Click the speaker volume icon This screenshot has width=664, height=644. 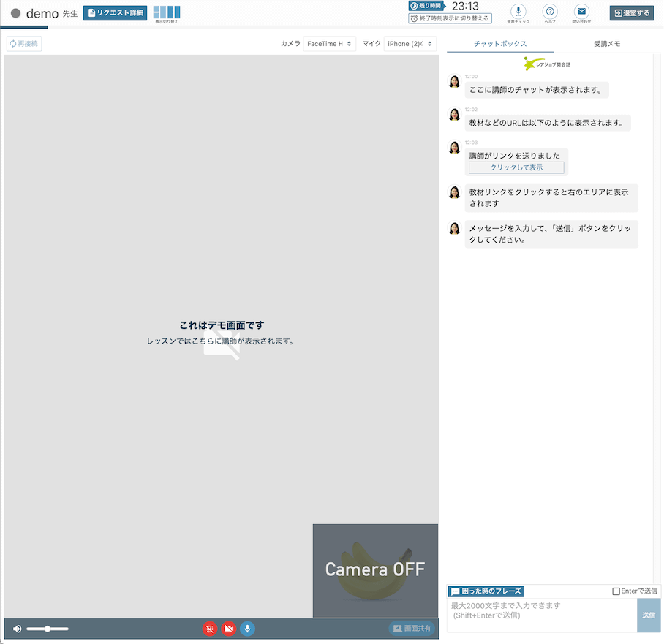point(18,629)
